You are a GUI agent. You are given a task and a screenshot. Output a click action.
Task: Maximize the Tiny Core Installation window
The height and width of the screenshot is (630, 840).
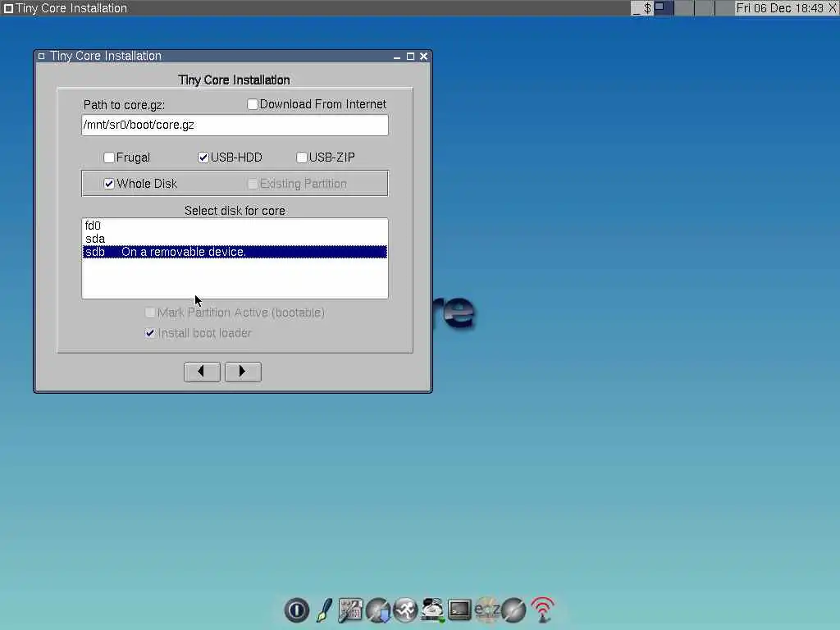click(410, 57)
